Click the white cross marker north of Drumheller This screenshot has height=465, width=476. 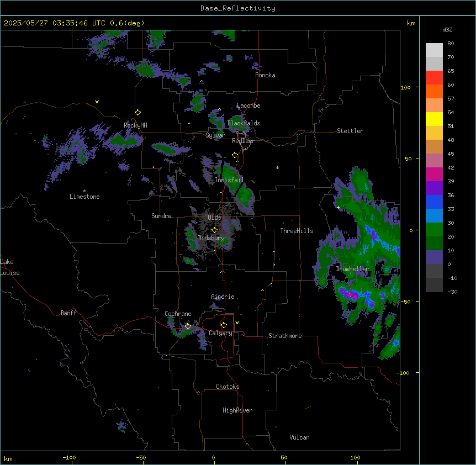click(x=338, y=207)
